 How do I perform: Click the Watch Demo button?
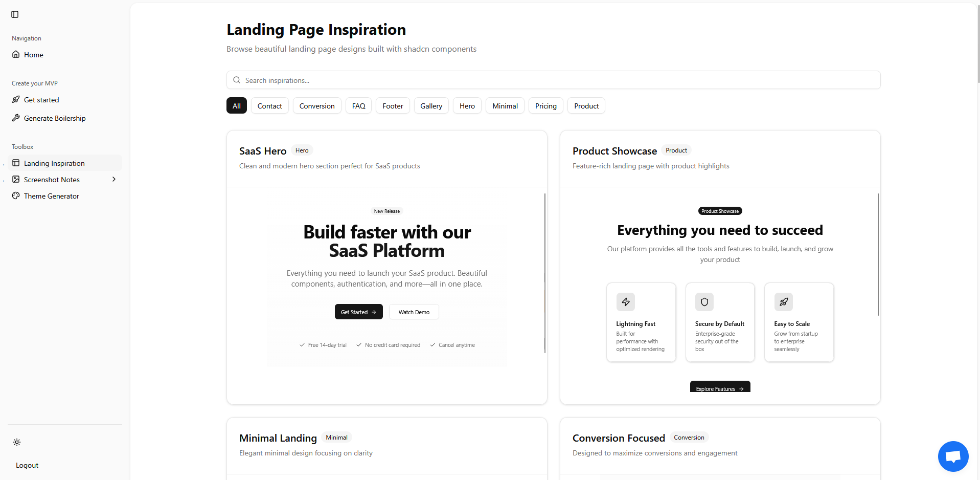414,312
